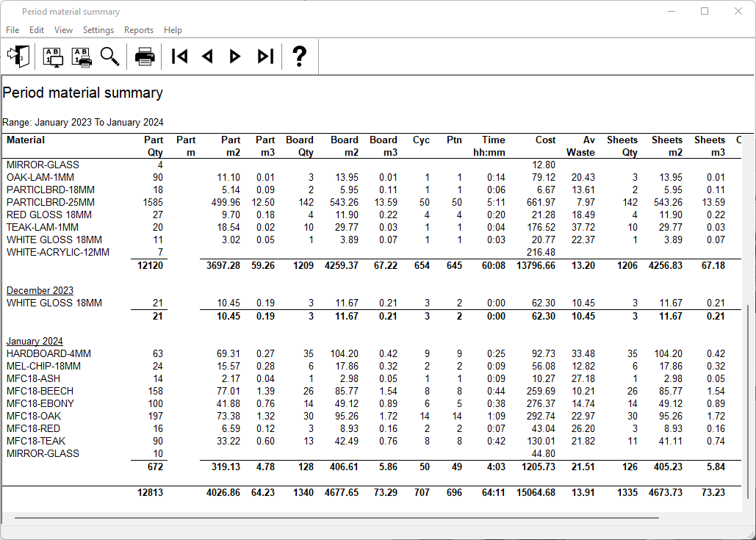Click the Time hh:mm column header
756x540 pixels.
pos(489,146)
